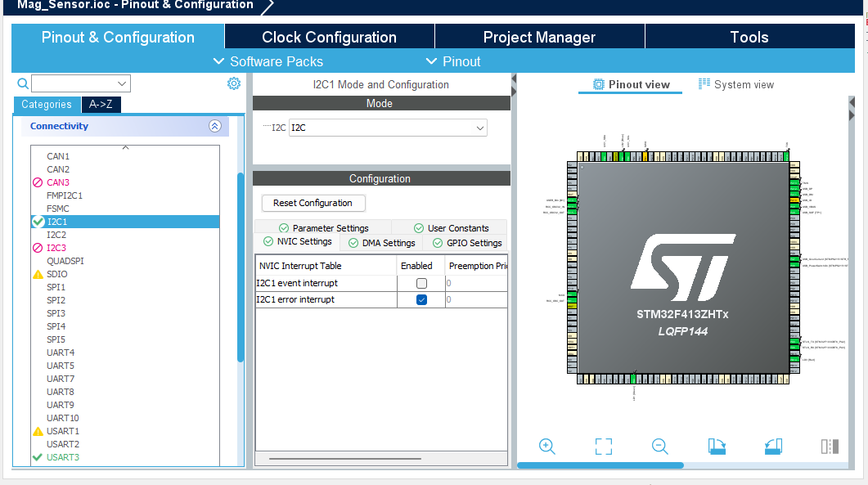Collapse the Connectivity category
This screenshot has width=868, height=485.
214,126
